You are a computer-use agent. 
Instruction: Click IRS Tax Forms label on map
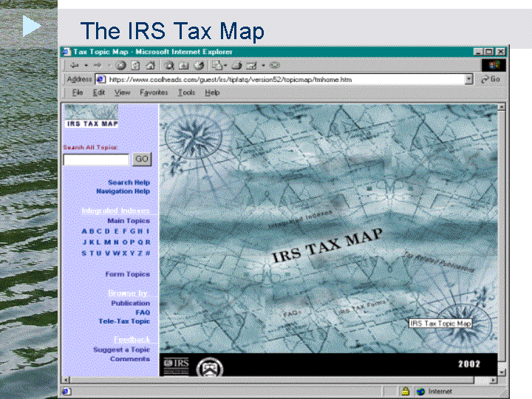[361, 307]
